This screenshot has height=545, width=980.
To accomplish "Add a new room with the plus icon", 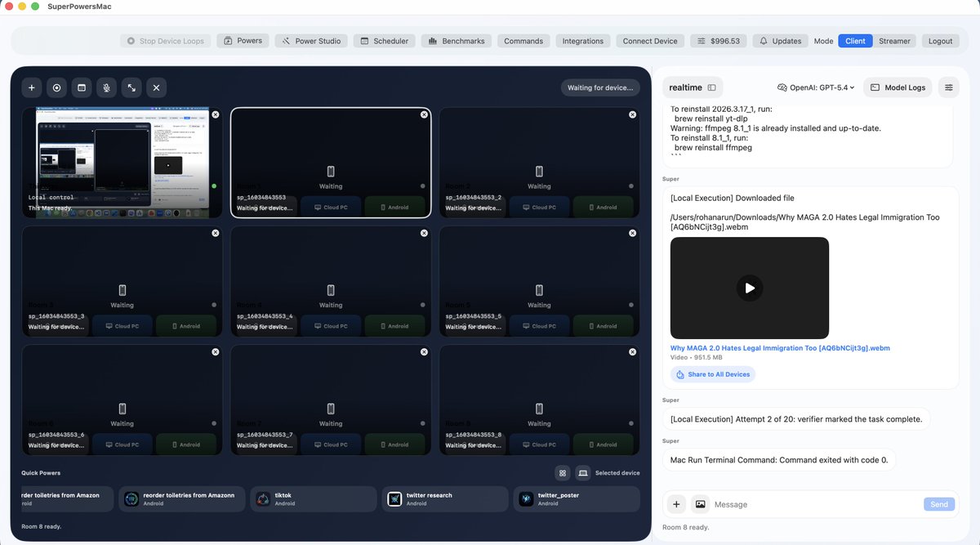I will point(32,87).
